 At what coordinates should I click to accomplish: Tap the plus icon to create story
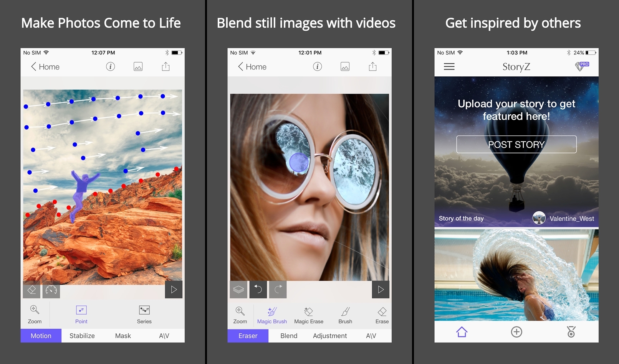click(x=516, y=332)
